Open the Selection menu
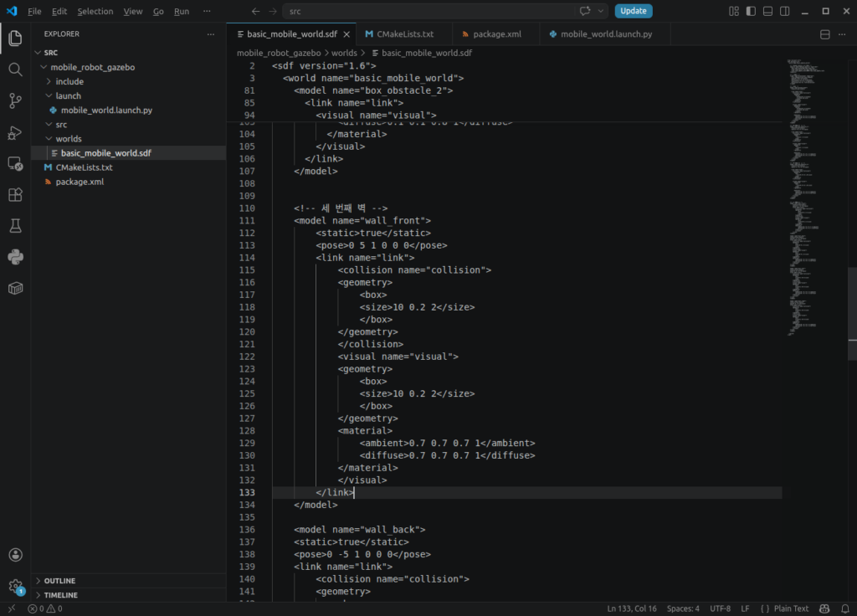The height and width of the screenshot is (616, 857). 95,11
